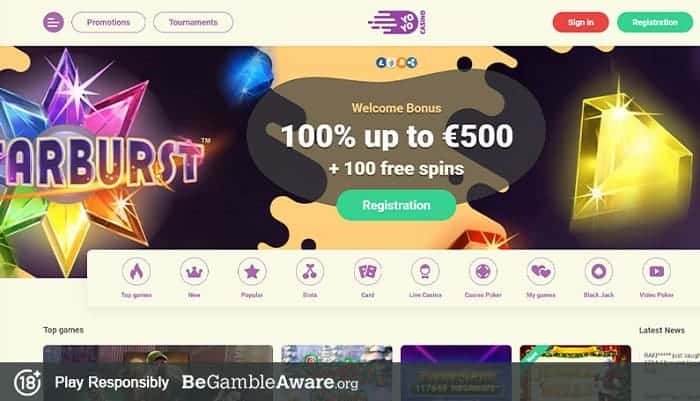Screen dimensions: 700x401
Task: Open the Video Poker category icon
Action: [656, 272]
